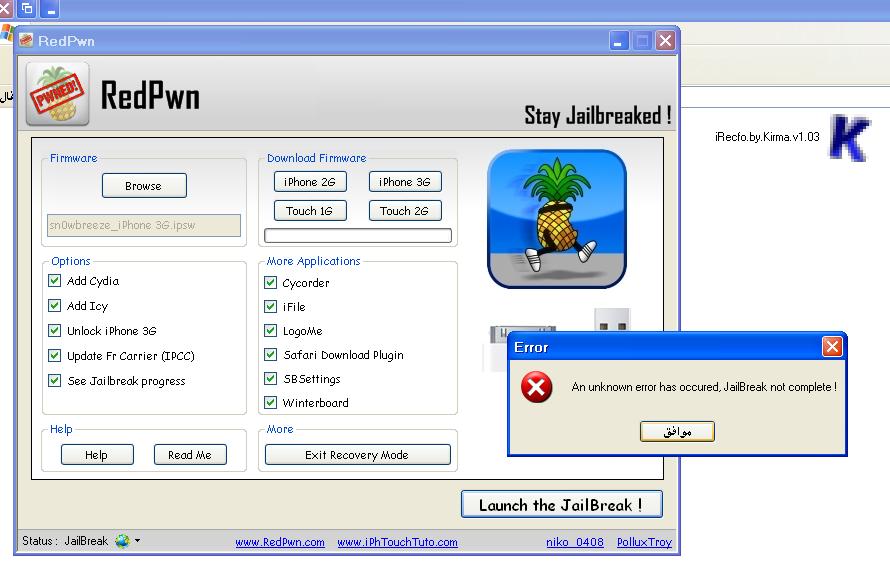Click the Status: JailBreak label
This screenshot has width=890, height=577.
(65, 541)
